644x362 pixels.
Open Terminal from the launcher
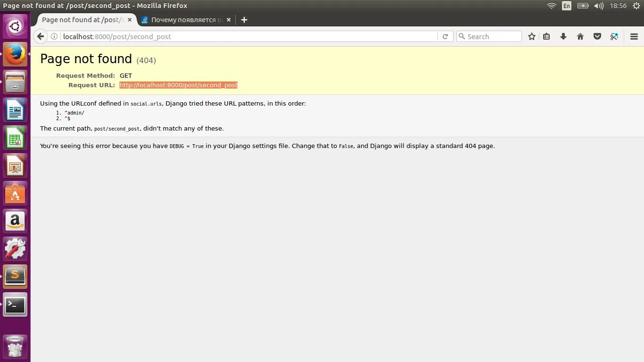tap(15, 304)
